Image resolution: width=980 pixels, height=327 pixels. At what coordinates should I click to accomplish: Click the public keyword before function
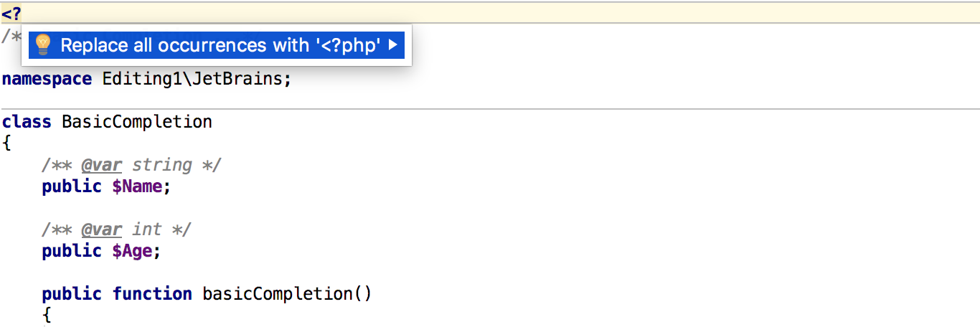pyautogui.click(x=72, y=294)
